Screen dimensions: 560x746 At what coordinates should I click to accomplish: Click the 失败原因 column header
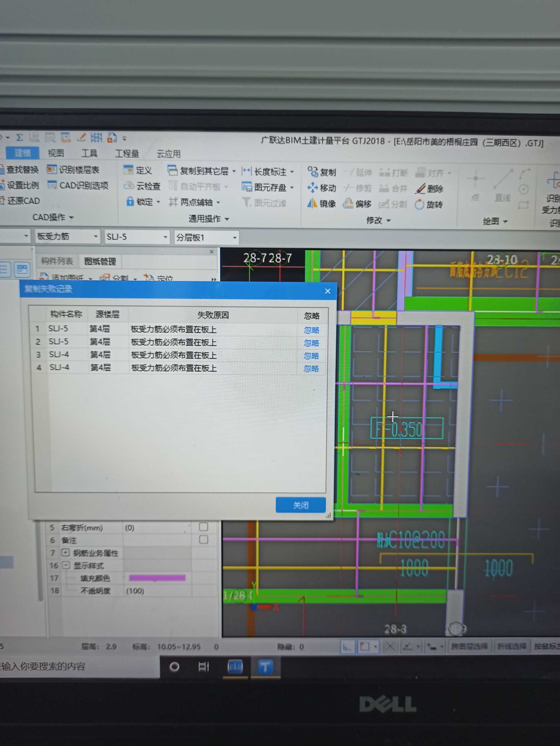[213, 315]
